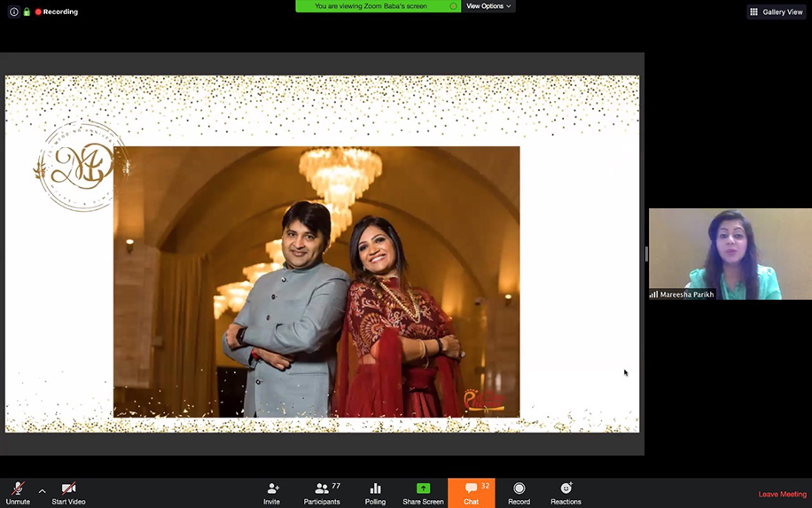Click the divider handle beside the video panel
The image size is (812, 508).
[x=646, y=254]
